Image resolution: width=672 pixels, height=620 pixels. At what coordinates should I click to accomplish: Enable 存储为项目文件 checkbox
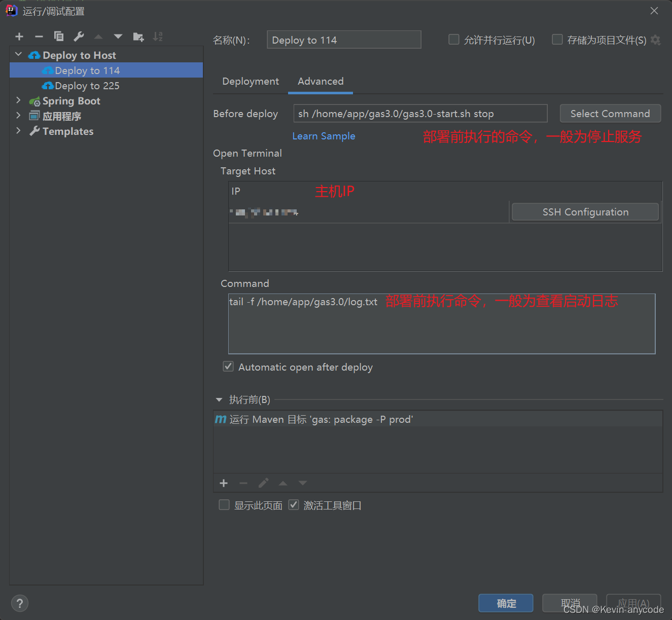click(x=557, y=40)
